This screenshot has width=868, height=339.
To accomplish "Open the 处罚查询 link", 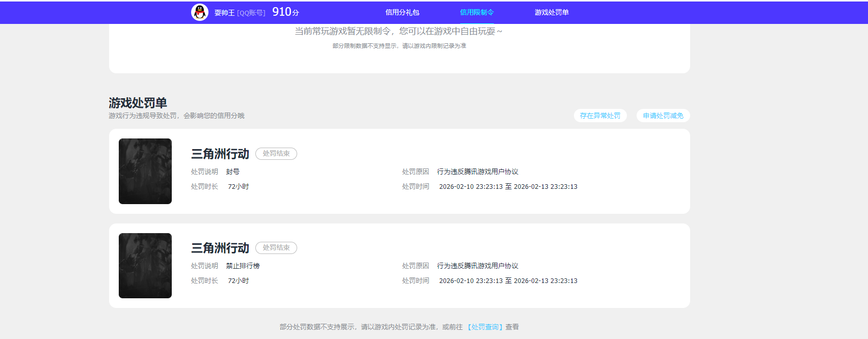I will (485, 327).
